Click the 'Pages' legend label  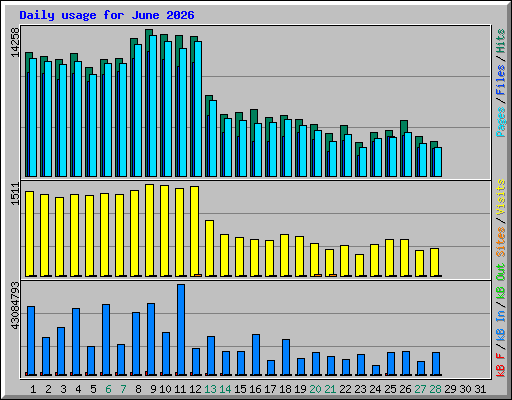point(501,122)
